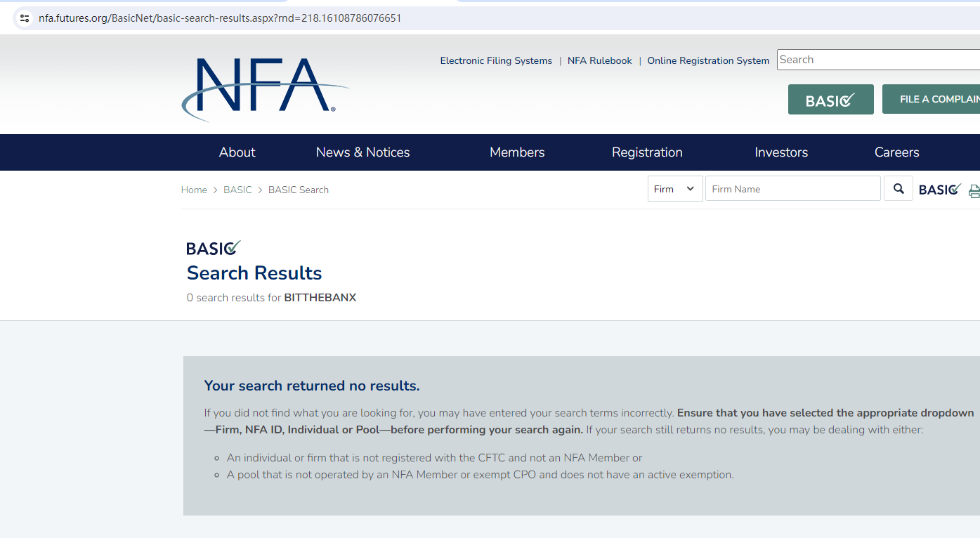Open Electronic Filing Systems link

[496, 61]
